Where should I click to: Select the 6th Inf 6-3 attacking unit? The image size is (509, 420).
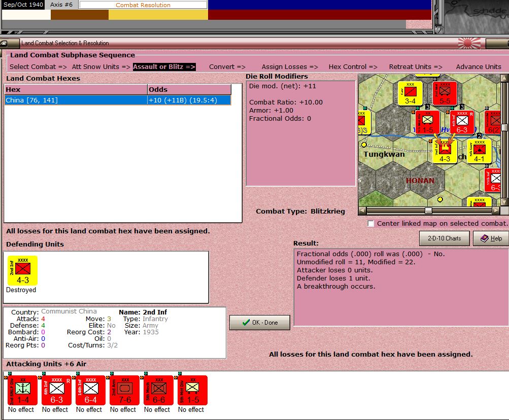[56, 390]
